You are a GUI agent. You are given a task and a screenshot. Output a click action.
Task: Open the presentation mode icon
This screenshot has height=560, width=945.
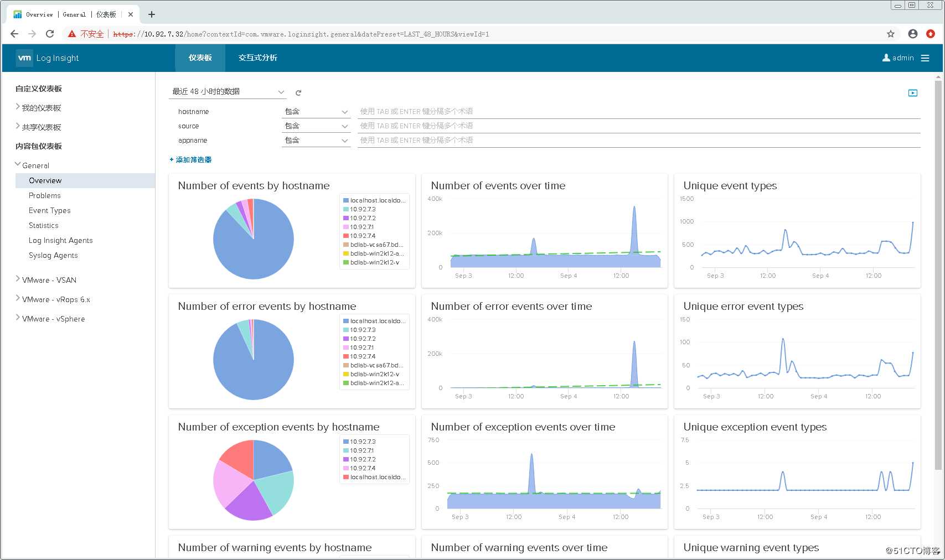913,93
